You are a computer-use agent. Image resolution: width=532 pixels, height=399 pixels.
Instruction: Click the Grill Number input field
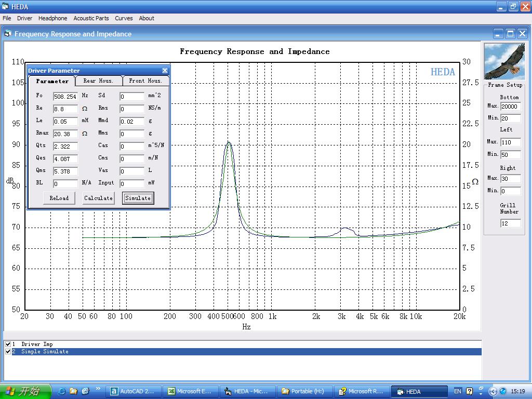click(510, 223)
